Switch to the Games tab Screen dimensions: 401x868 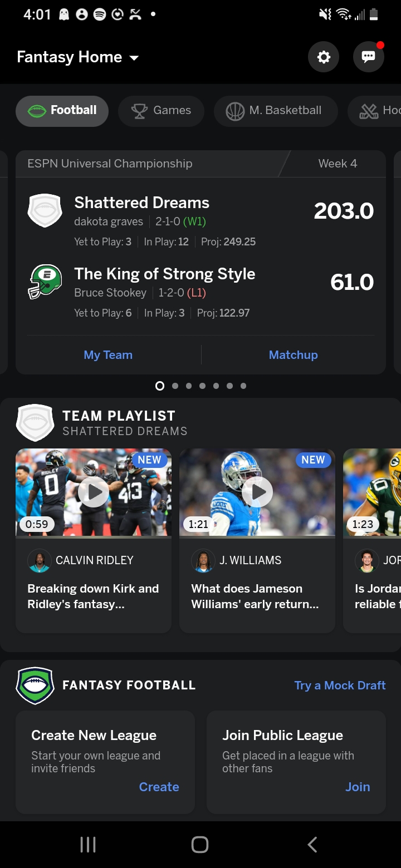tap(161, 111)
